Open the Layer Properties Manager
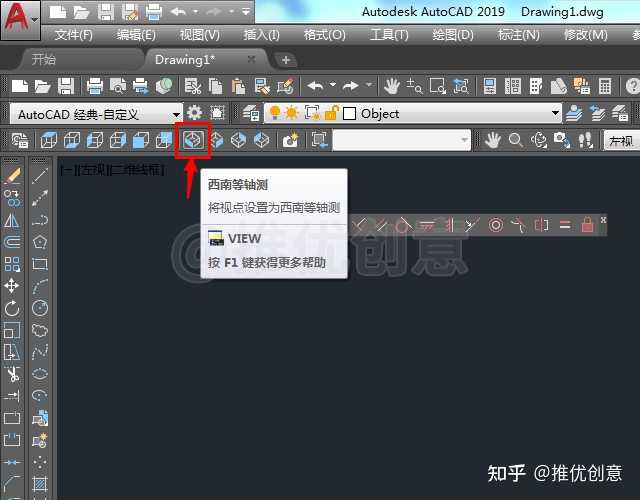The height and width of the screenshot is (500, 640). click(250, 113)
